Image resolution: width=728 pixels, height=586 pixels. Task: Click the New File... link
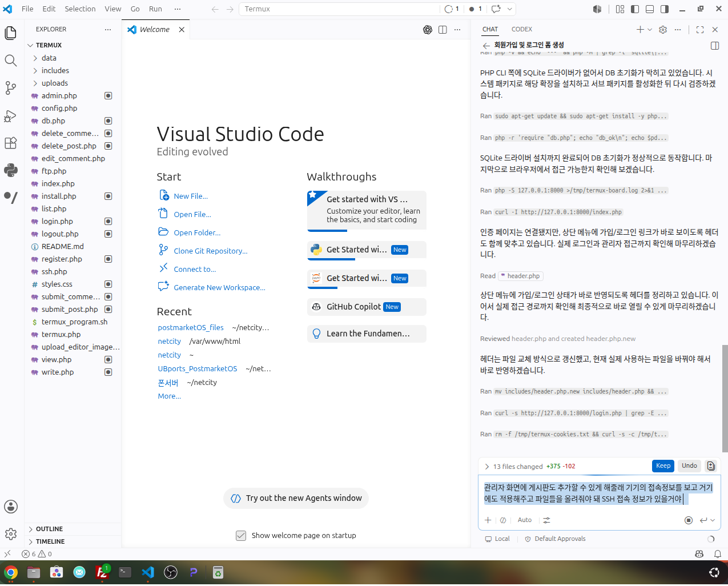(x=191, y=196)
